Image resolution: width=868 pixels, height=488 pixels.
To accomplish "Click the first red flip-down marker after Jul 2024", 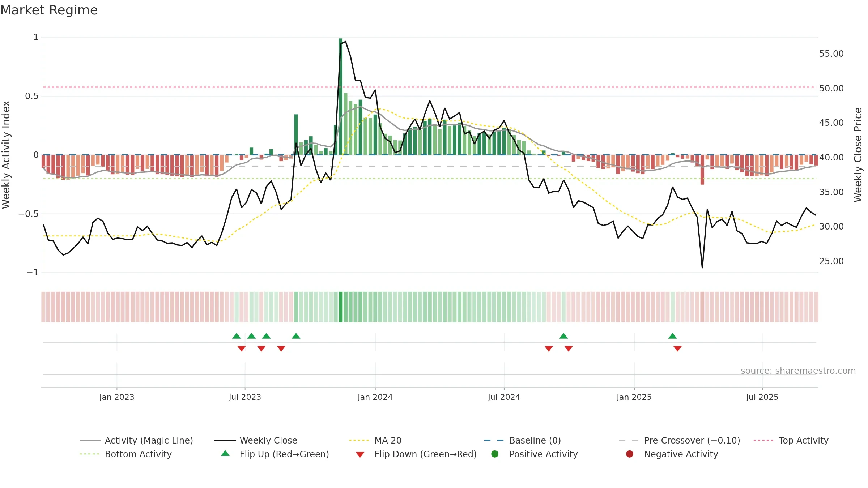I will (x=549, y=348).
